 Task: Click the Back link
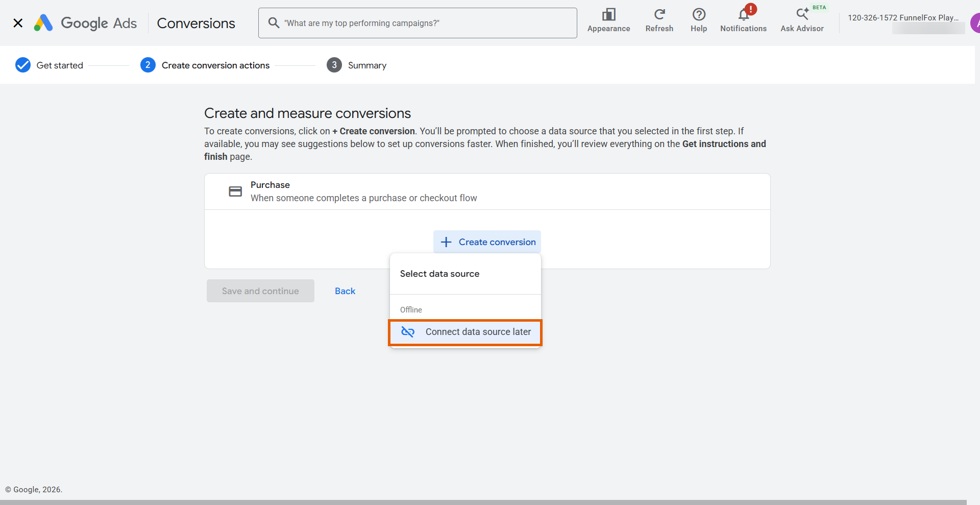[x=345, y=291]
